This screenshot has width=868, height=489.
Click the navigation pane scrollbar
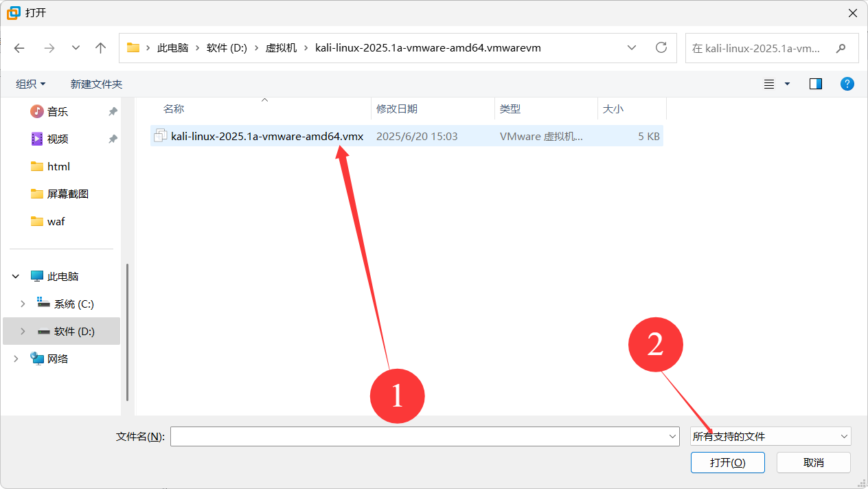tap(128, 333)
